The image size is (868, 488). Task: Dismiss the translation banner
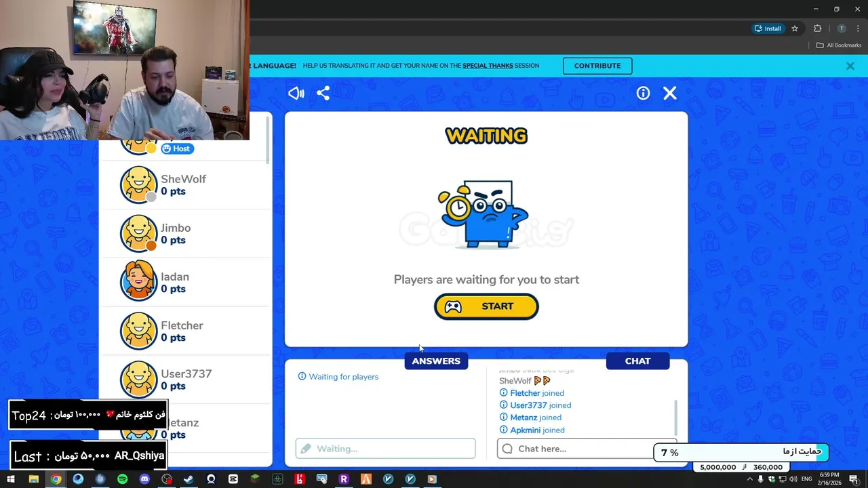pos(850,66)
